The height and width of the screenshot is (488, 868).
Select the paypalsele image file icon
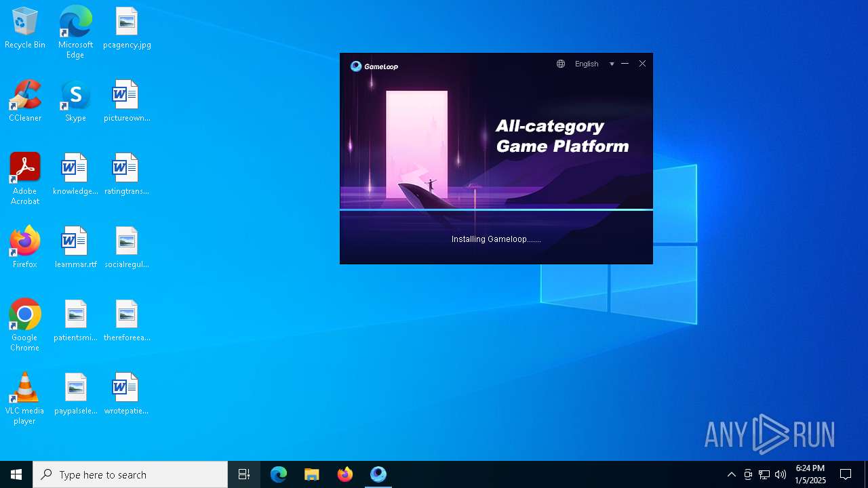coord(75,394)
